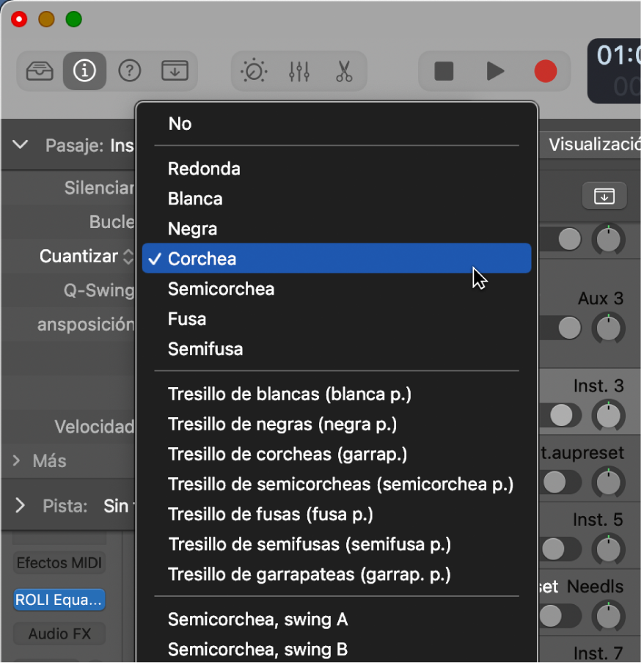
Task: Click the toolbar download tray icon
Action: coord(175,71)
